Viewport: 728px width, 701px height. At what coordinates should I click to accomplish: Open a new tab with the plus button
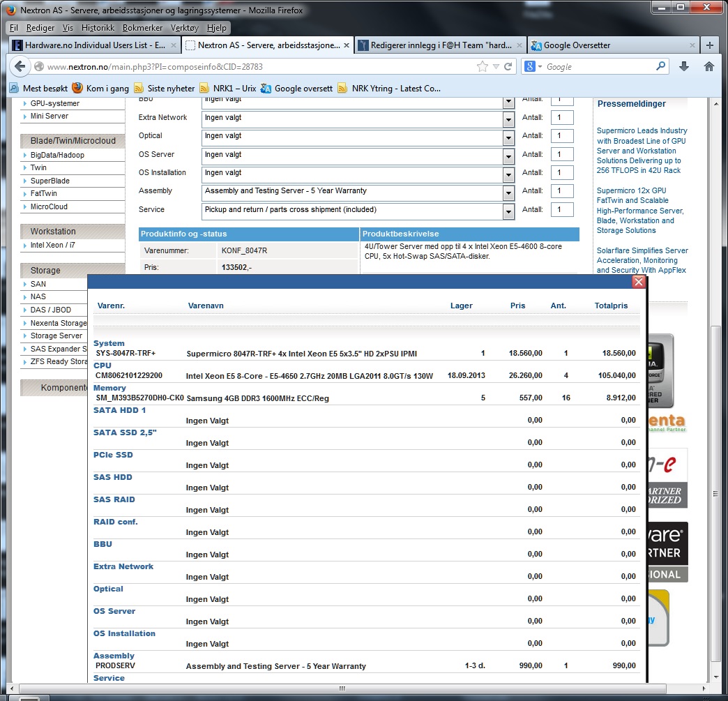tap(709, 45)
